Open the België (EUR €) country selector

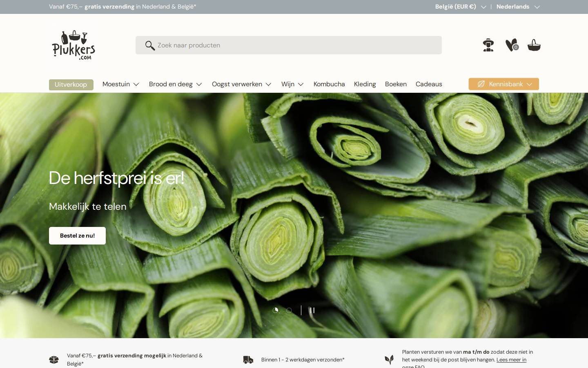[461, 7]
